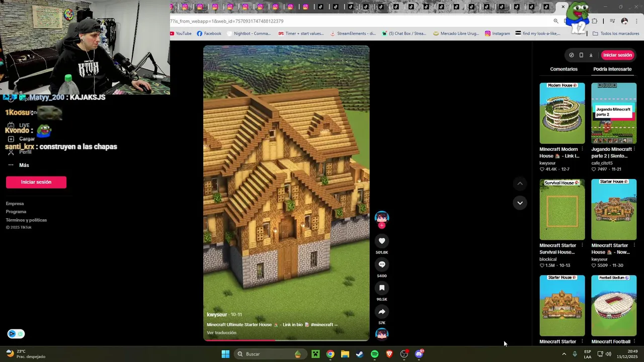Open the Chrome profile avatar
Image resolution: width=644 pixels, height=362 pixels.
[624, 21]
